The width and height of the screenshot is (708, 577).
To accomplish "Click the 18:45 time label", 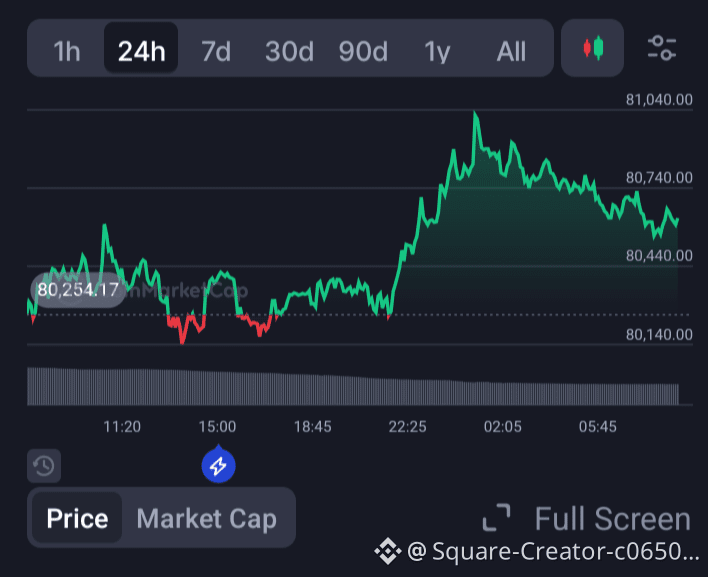I will pyautogui.click(x=312, y=427).
